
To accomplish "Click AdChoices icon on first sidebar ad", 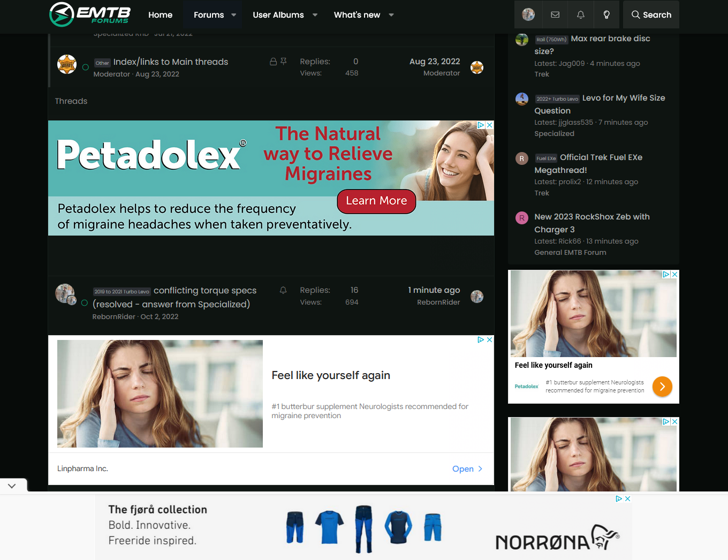I will point(666,274).
